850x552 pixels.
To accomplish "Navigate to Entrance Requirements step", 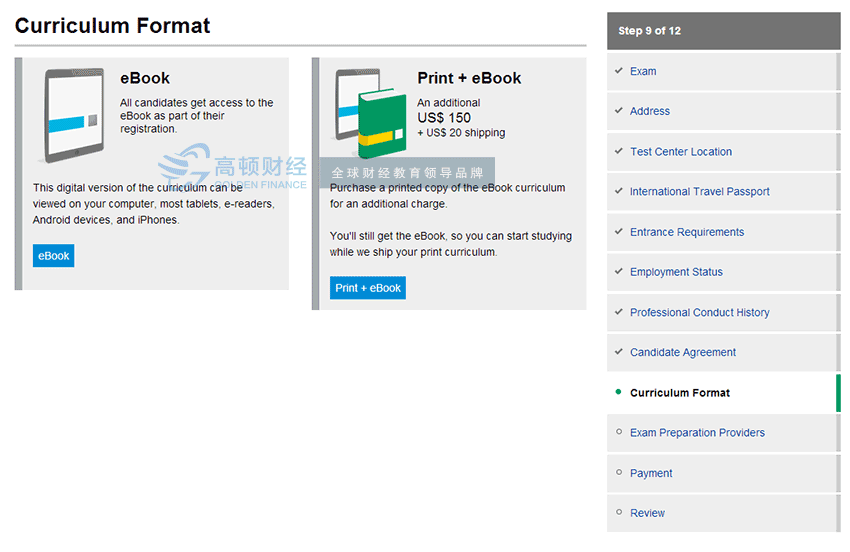I will click(687, 232).
